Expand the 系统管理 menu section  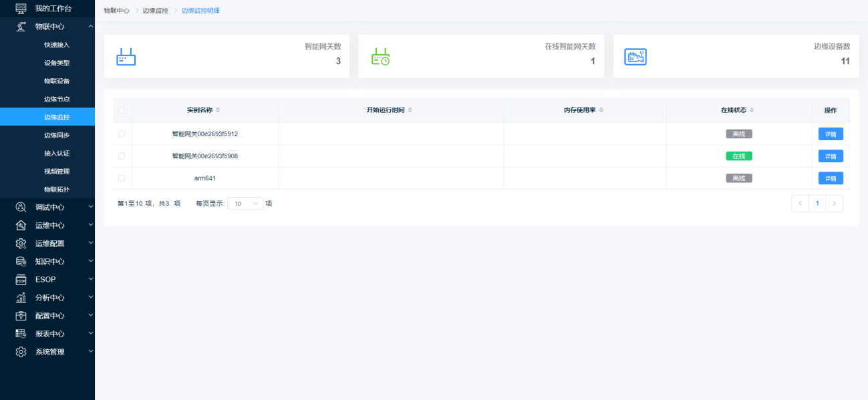tap(90, 351)
